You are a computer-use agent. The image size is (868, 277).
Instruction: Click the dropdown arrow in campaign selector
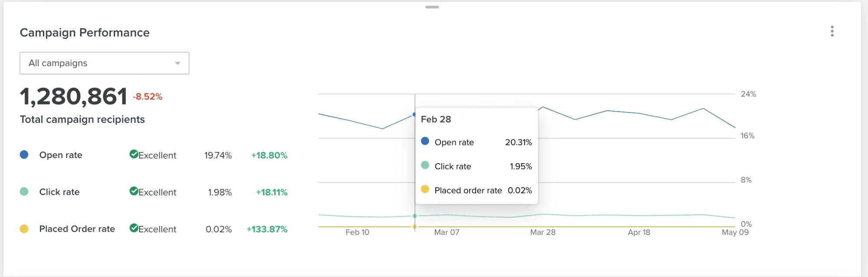point(178,63)
